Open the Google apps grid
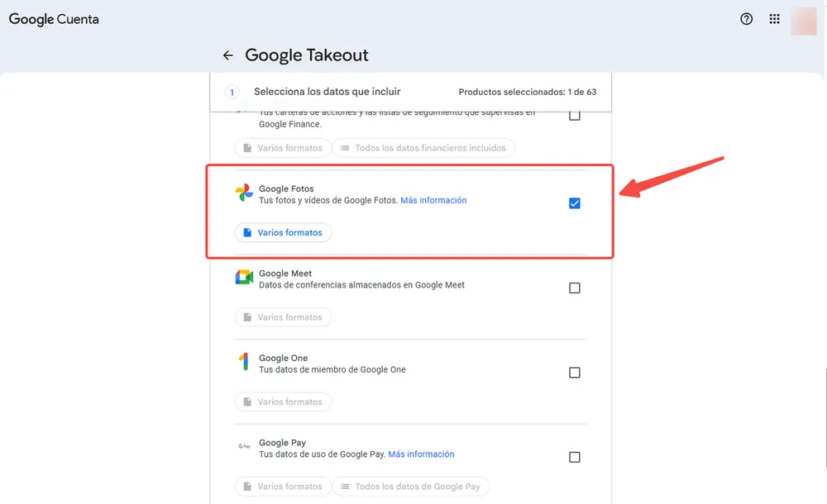The height and width of the screenshot is (504, 827). click(774, 19)
